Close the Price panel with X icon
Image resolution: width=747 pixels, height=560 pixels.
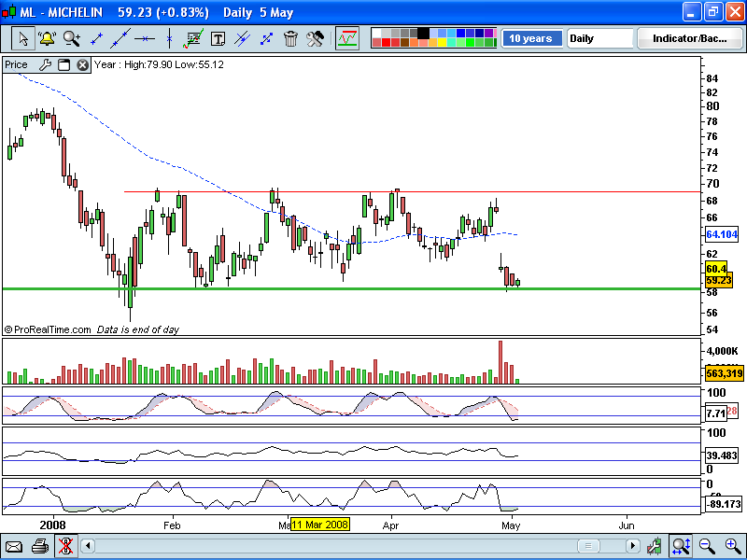[x=83, y=64]
